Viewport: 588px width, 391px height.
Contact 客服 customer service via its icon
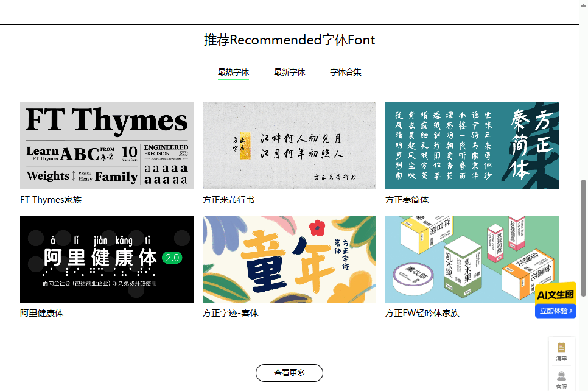pos(561,379)
